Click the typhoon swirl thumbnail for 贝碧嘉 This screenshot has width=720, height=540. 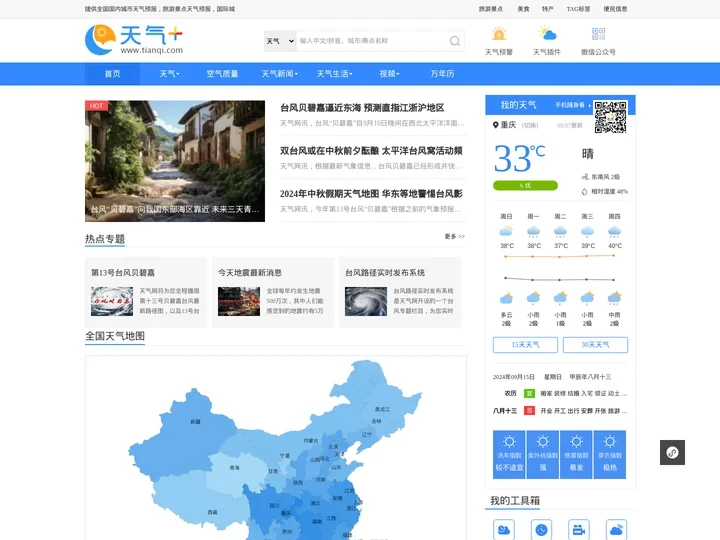click(x=112, y=301)
